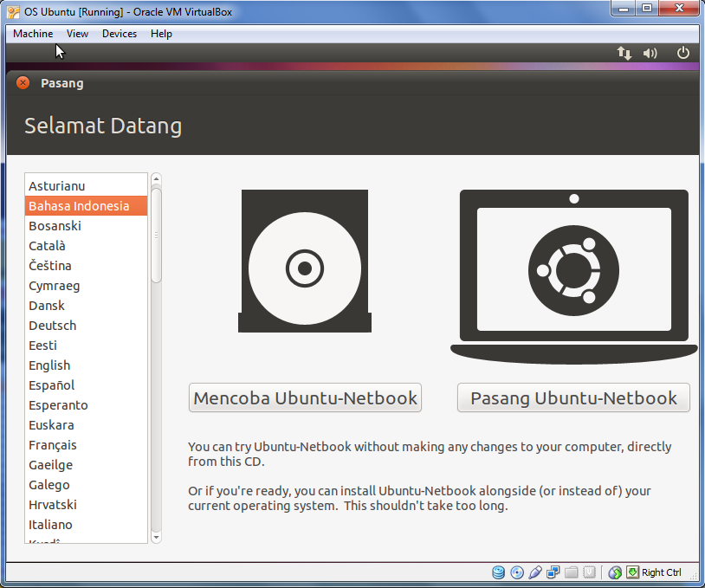Click the hard disk activity status icon
Screen dimensions: 705x588
tap(498, 572)
